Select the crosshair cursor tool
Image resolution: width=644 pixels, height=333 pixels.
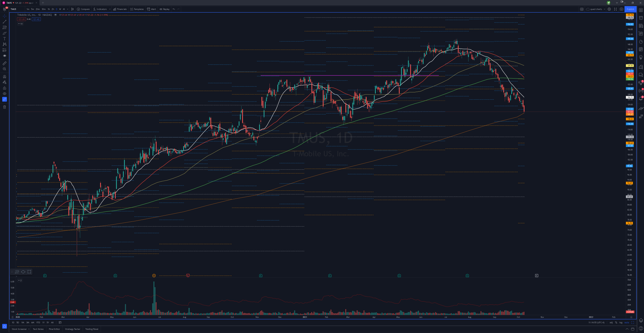(x=4, y=16)
